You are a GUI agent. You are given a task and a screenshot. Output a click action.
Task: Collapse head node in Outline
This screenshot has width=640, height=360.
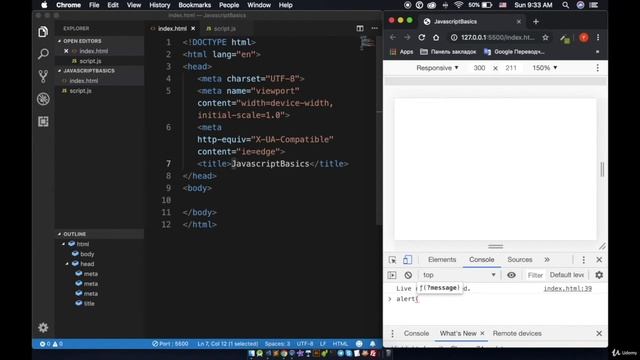pos(67,264)
